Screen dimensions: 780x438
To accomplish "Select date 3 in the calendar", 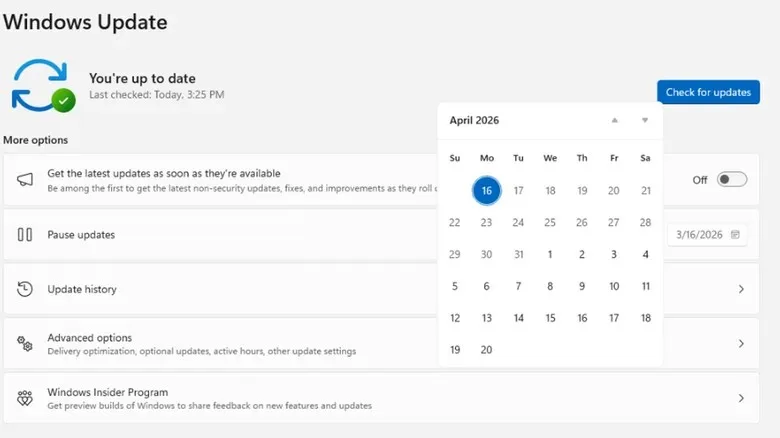I will (614, 254).
